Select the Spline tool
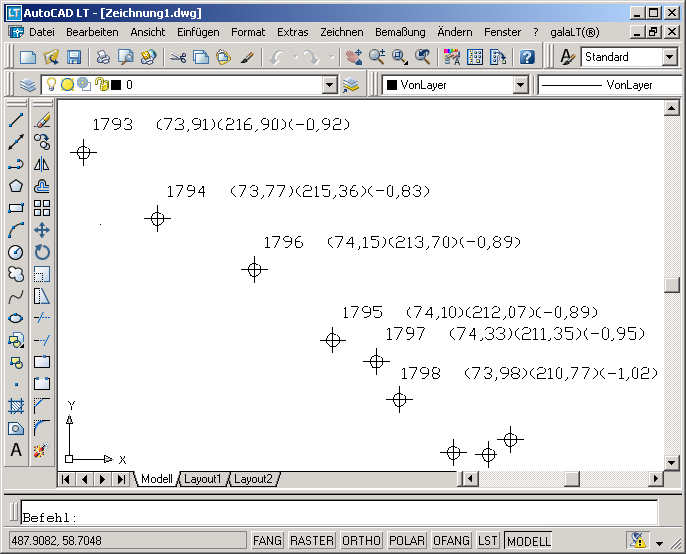Image resolution: width=686 pixels, height=554 pixels. click(x=16, y=296)
